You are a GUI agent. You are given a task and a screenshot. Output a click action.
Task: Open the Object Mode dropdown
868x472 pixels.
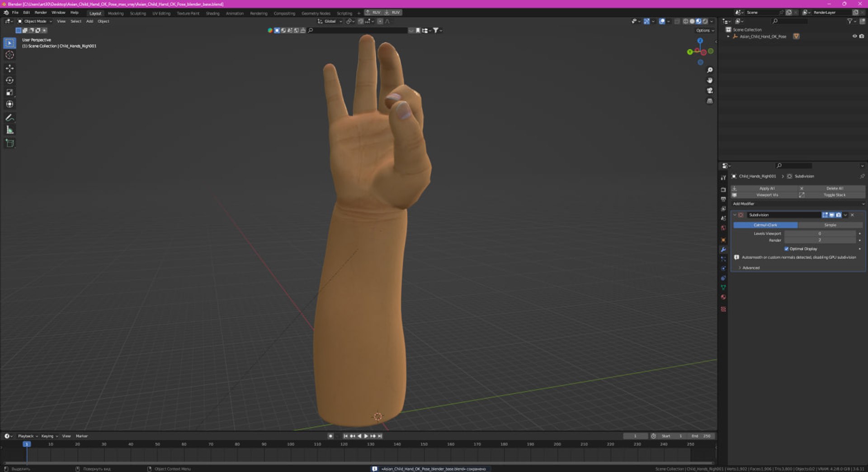[35, 21]
